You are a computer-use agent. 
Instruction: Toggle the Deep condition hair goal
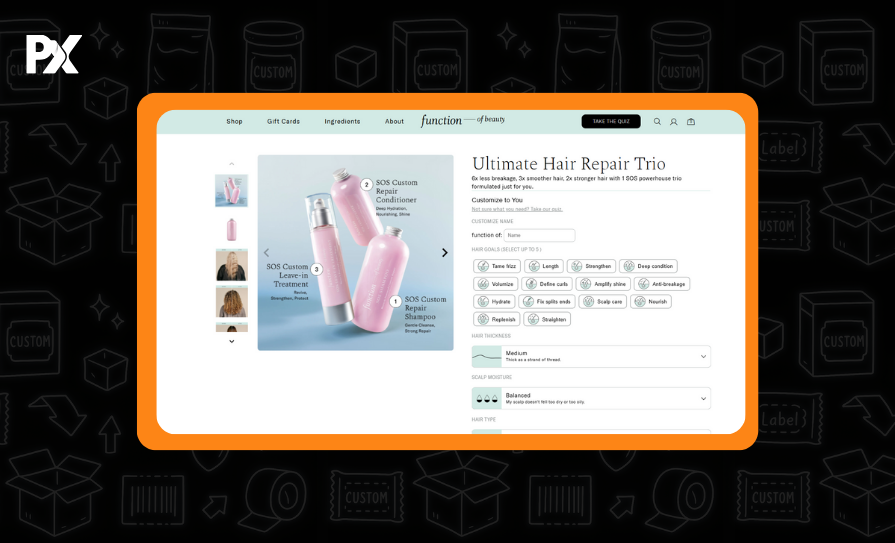tap(648, 266)
